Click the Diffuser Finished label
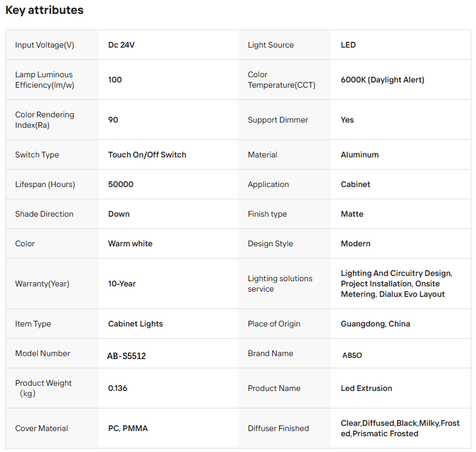Screen dimensions: 476x452 (x=278, y=428)
